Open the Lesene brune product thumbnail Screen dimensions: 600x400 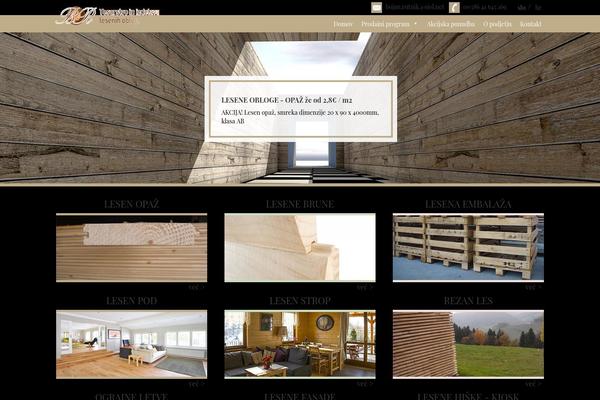(x=300, y=248)
